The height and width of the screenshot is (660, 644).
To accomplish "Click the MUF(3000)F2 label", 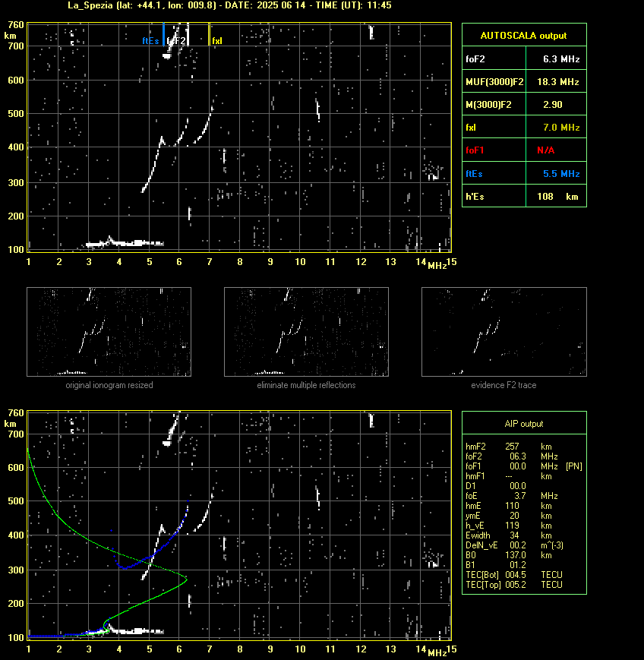I will [494, 82].
